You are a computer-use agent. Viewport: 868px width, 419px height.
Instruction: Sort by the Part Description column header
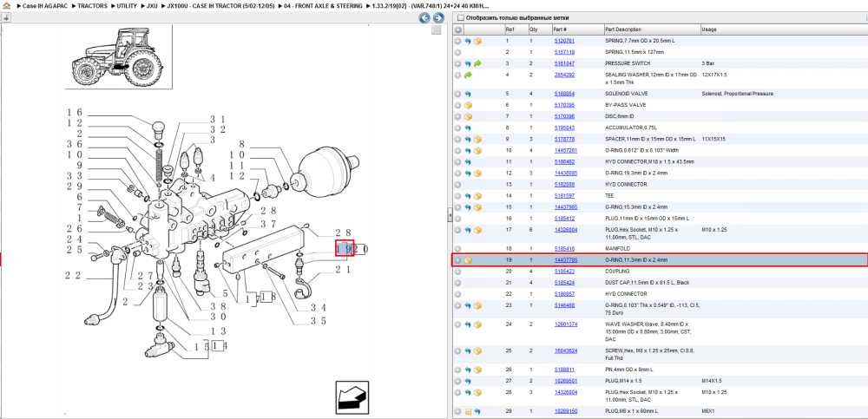pyautogui.click(x=651, y=29)
